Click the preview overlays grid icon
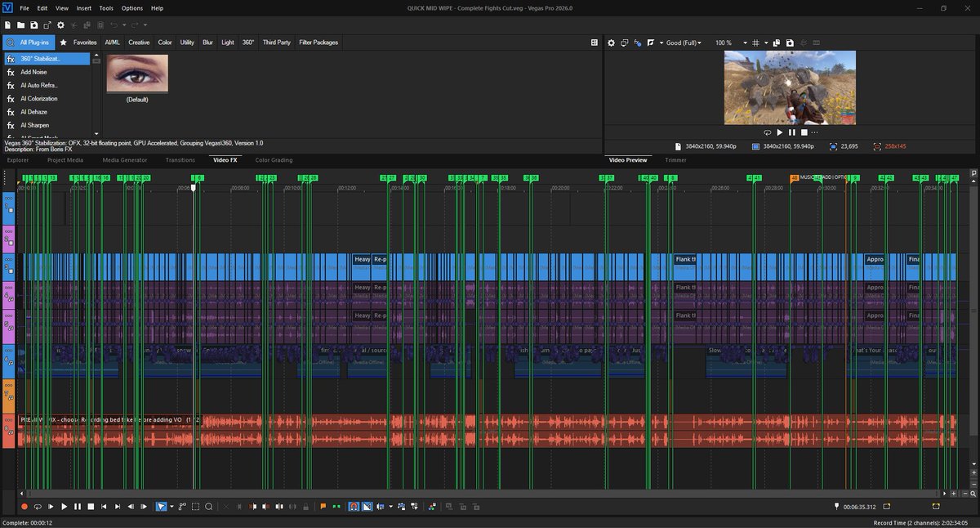The height and width of the screenshot is (528, 980). point(755,43)
